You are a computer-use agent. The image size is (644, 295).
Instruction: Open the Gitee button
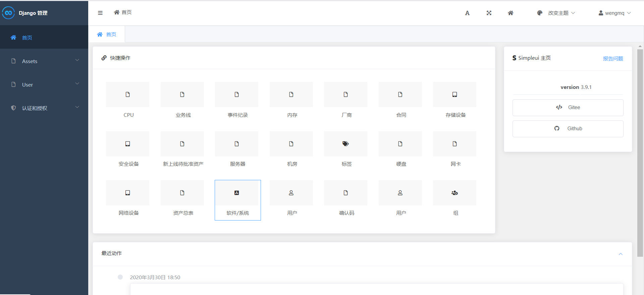tap(568, 107)
